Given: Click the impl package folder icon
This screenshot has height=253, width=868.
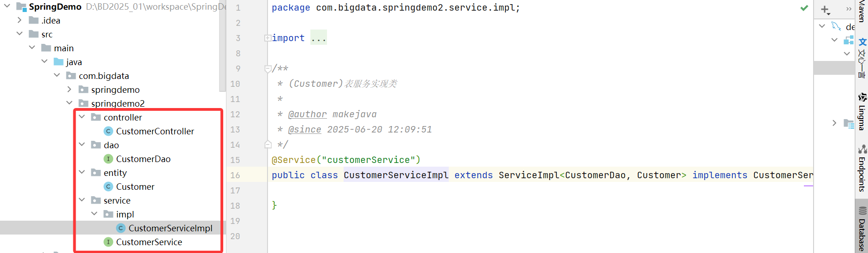Looking at the screenshot, I should (108, 214).
